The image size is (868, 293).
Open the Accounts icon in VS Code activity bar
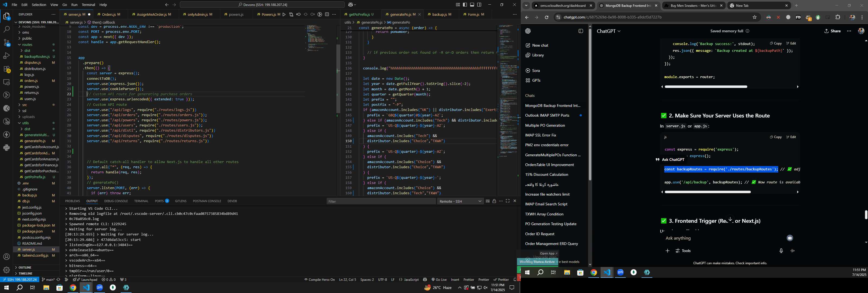click(x=7, y=257)
